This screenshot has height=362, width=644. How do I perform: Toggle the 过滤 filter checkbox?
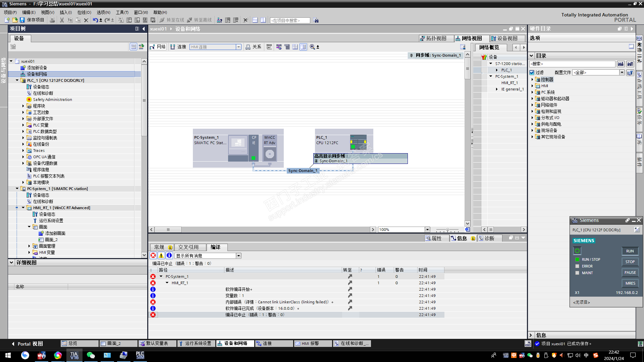(532, 72)
